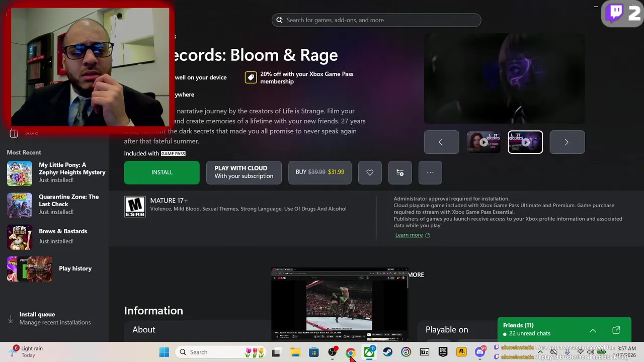Open OBS Studio from taskbar
The height and width of the screenshot is (362, 644).
332,352
